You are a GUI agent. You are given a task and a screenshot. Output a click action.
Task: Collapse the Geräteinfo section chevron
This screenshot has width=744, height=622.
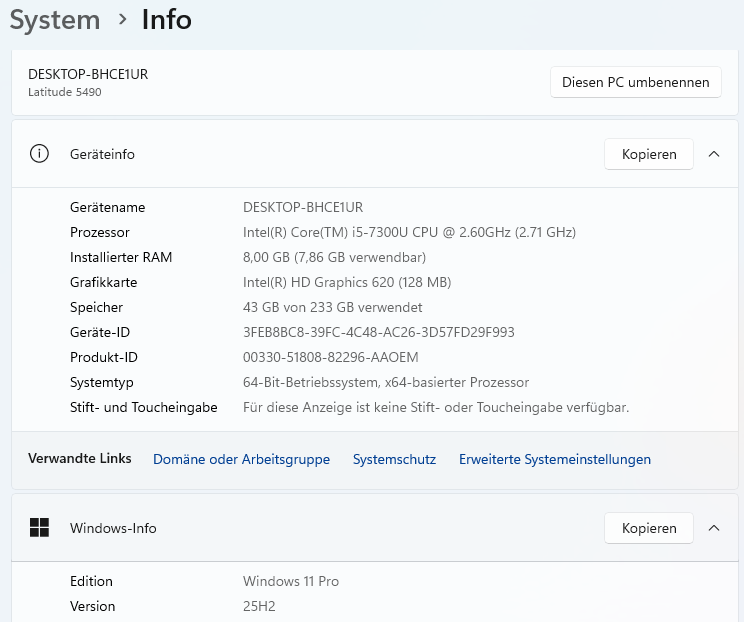714,154
